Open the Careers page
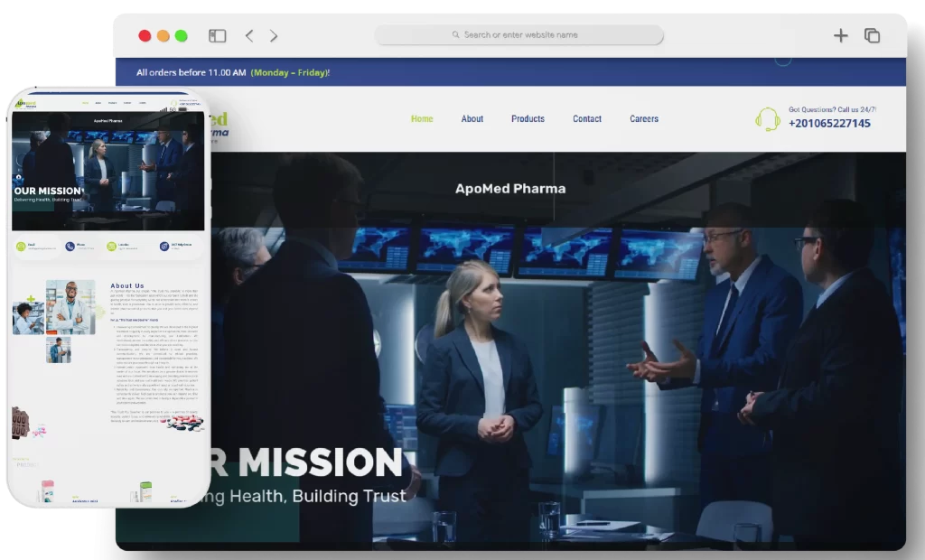Image resolution: width=925 pixels, height=560 pixels. pos(643,119)
